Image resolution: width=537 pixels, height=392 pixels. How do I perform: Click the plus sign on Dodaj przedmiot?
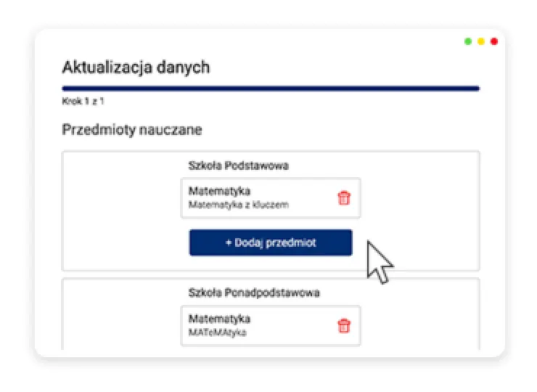[229, 242]
